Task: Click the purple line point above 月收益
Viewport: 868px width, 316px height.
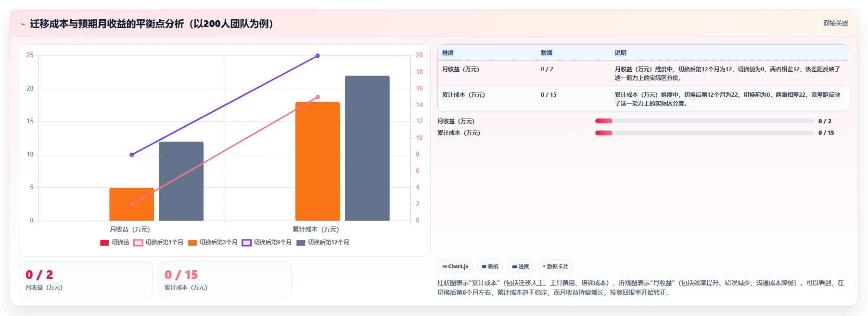Action: [x=132, y=155]
